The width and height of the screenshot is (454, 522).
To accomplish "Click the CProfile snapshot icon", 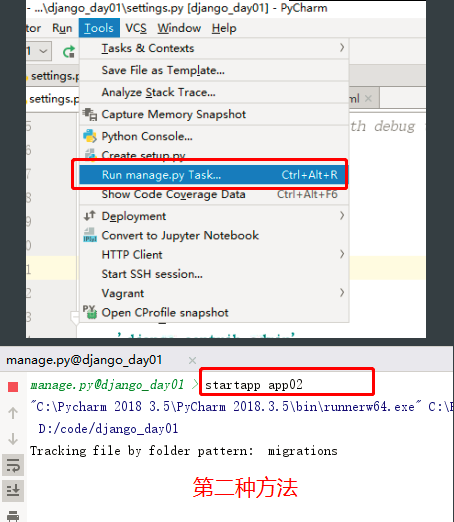I will [x=90, y=312].
